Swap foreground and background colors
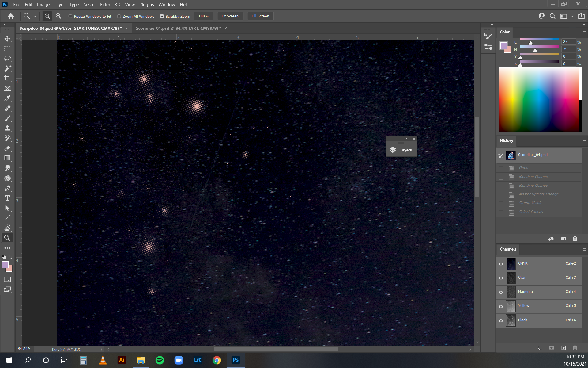Screen dimensions: 588x368 pyautogui.click(x=10, y=257)
